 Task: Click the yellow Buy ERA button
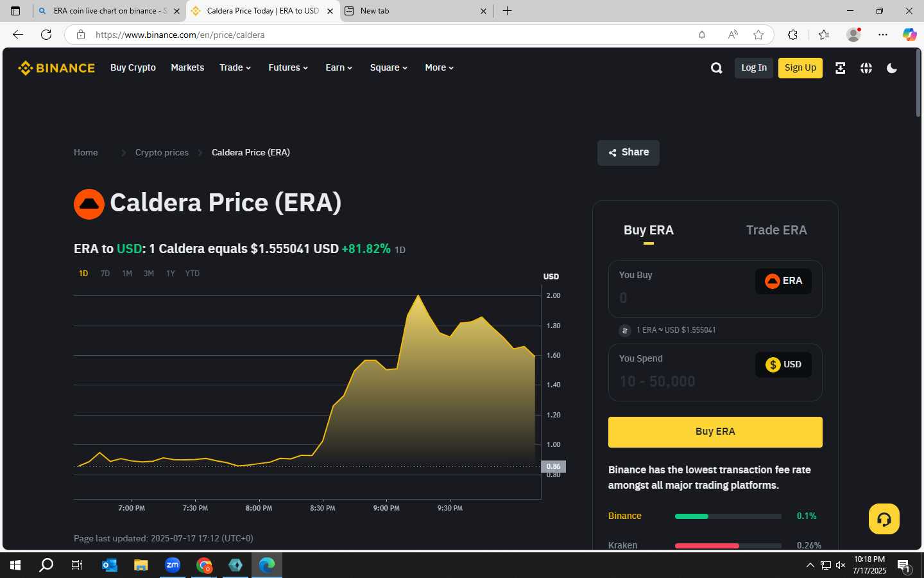tap(715, 432)
